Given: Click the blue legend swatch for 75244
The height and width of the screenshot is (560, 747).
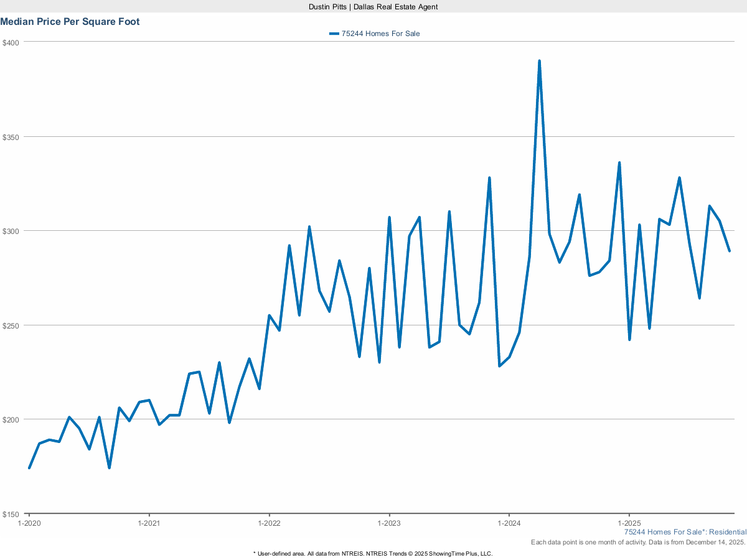Looking at the screenshot, I should (x=334, y=34).
